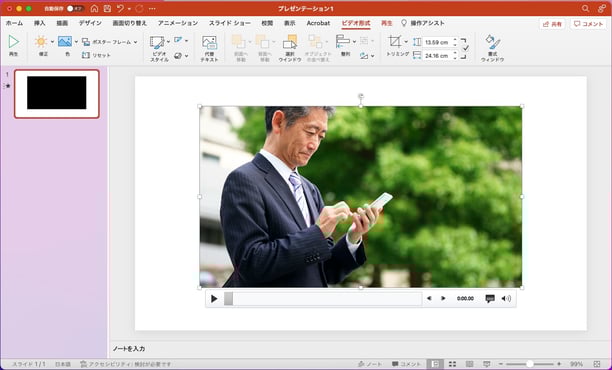The width and height of the screenshot is (612, 370).
Task: Open the Acrobat tab
Action: click(x=318, y=23)
